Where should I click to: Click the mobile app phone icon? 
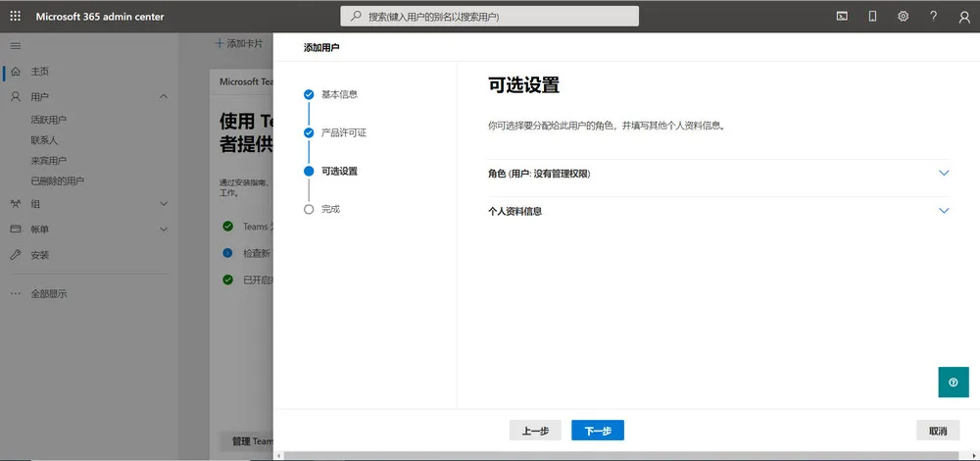click(872, 17)
